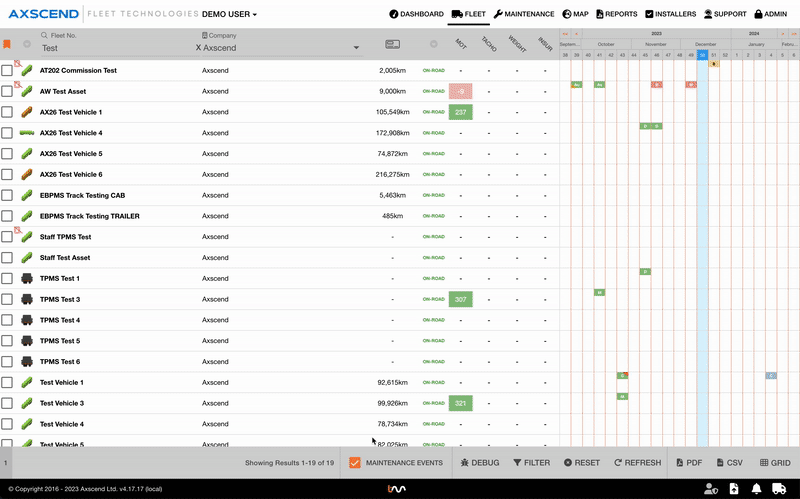Click the green 237 MOT badge
This screenshot has width=800, height=499.
[460, 112]
